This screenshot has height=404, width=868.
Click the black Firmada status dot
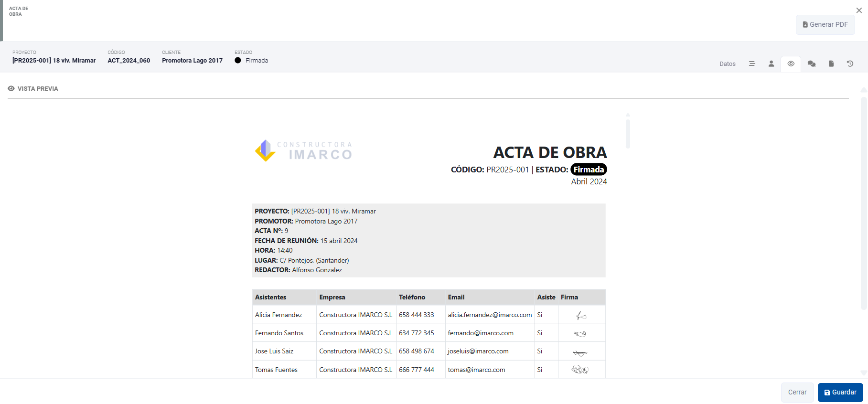click(x=238, y=61)
